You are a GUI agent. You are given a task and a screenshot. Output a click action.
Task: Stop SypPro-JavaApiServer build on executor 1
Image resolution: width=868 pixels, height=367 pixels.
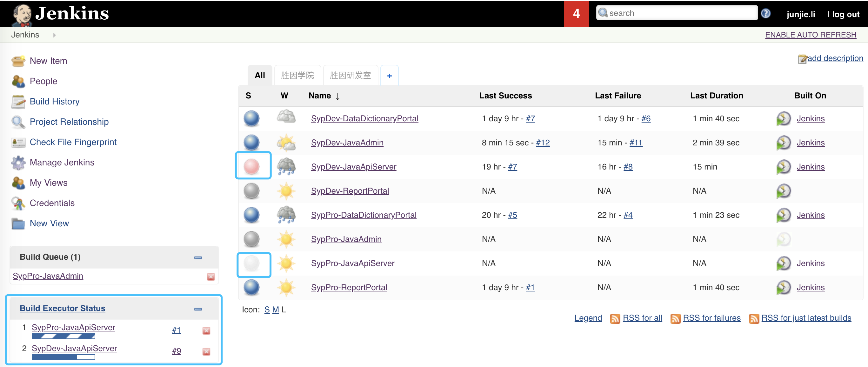coord(206,330)
